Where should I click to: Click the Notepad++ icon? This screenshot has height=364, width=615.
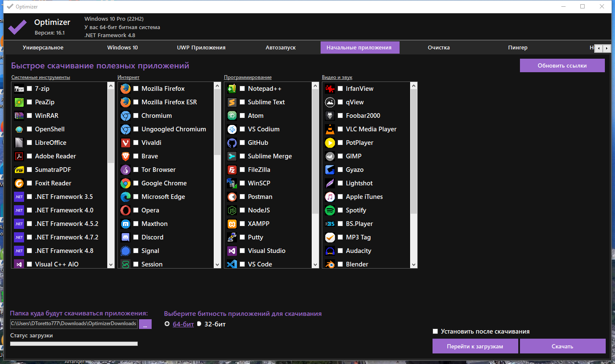(x=232, y=89)
